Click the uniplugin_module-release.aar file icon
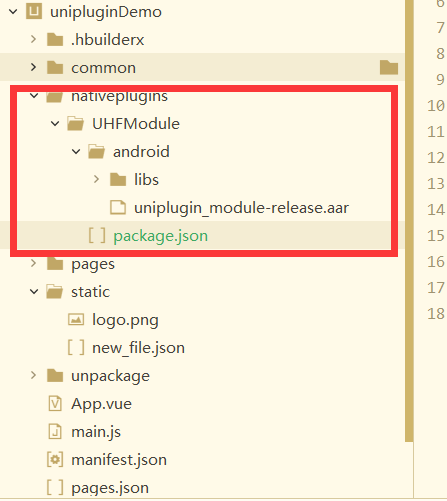The height and width of the screenshot is (501, 447). (x=118, y=207)
